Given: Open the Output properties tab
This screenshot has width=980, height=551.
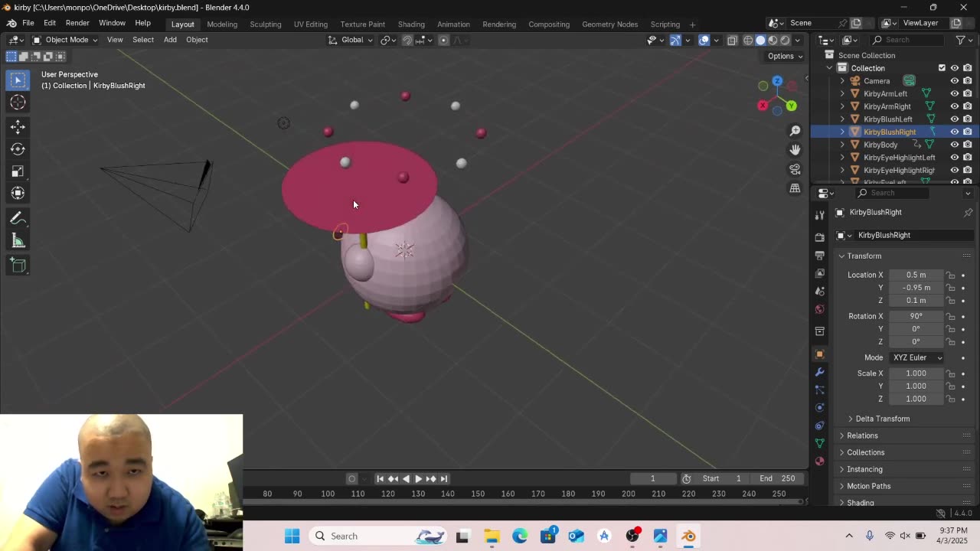Looking at the screenshot, I should point(820,255).
